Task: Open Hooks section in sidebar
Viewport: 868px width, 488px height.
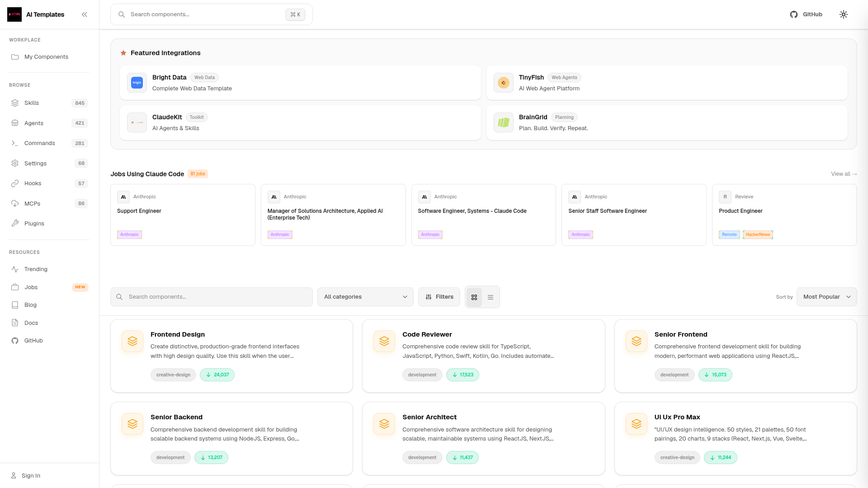Action: click(49, 183)
